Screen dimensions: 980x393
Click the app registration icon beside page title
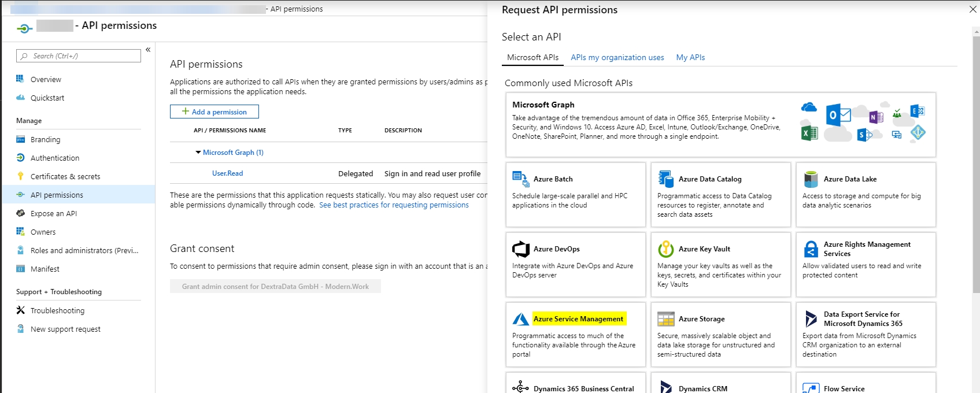click(x=24, y=28)
